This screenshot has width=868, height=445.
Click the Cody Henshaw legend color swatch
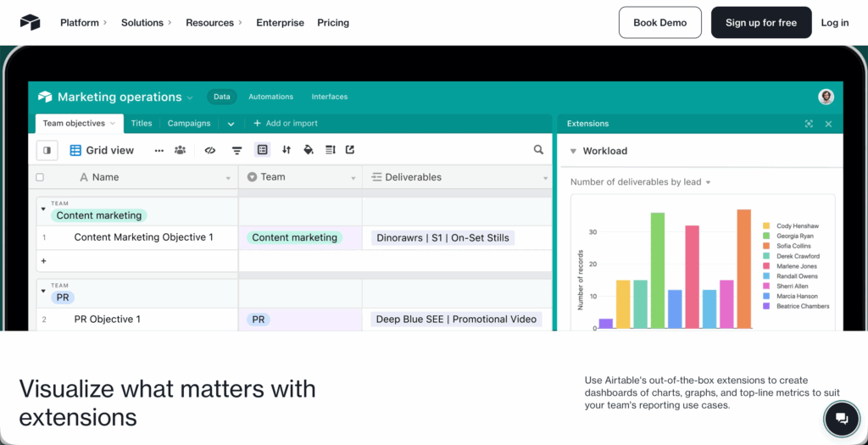pos(766,226)
